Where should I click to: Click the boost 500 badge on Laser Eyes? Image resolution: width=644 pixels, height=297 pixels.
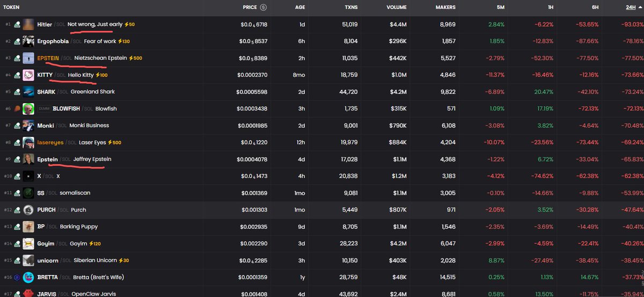tap(114, 142)
